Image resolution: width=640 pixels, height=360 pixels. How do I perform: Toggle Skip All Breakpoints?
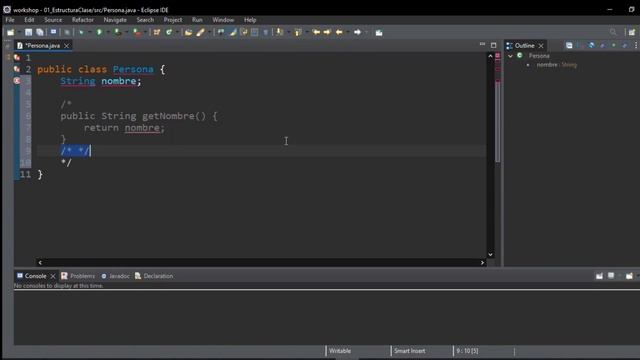pyautogui.click(x=67, y=32)
